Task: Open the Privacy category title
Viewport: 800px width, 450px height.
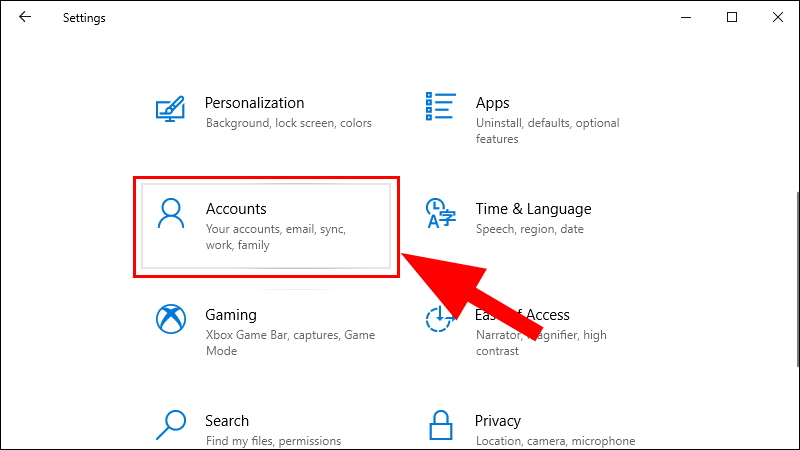Action: click(x=500, y=421)
